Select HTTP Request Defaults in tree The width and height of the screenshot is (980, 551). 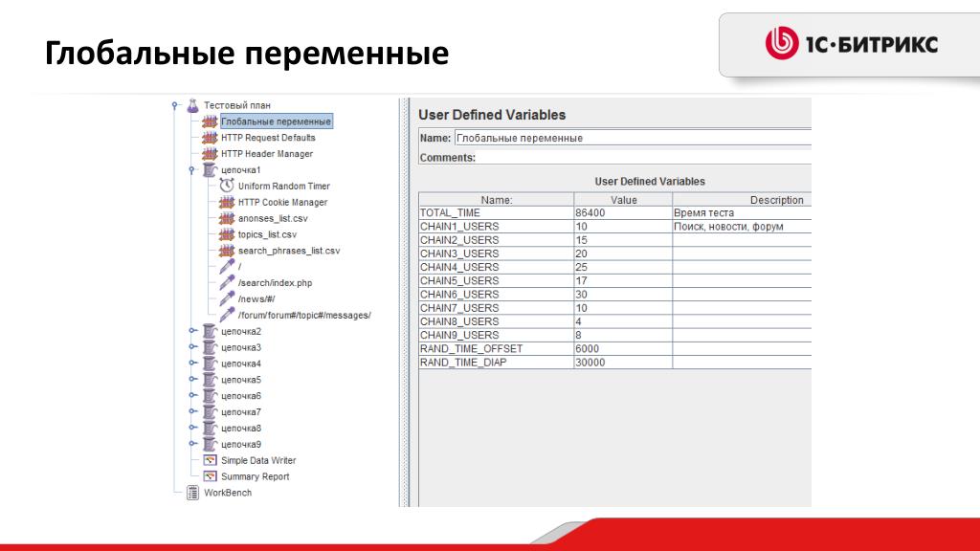pos(267,138)
